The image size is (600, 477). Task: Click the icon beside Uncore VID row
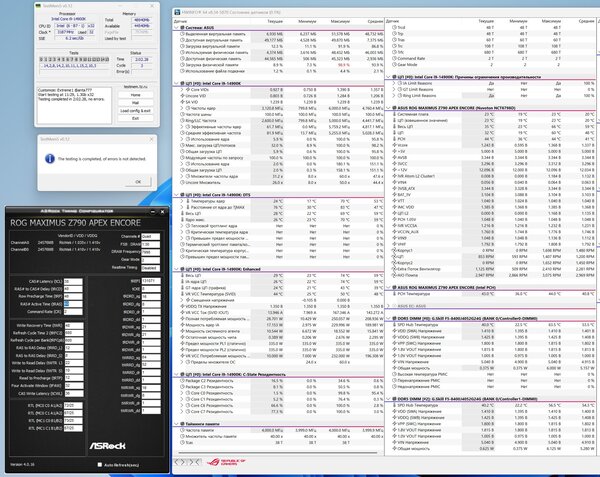point(183,96)
